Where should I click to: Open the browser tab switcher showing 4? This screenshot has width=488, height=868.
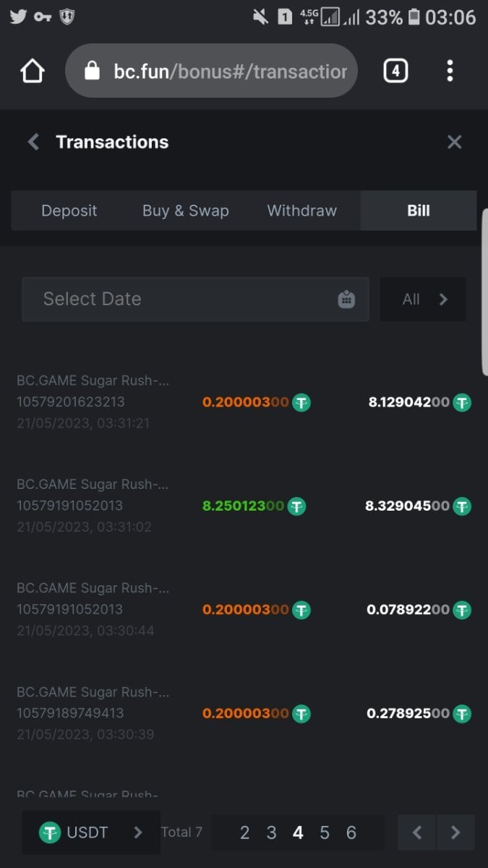395,71
